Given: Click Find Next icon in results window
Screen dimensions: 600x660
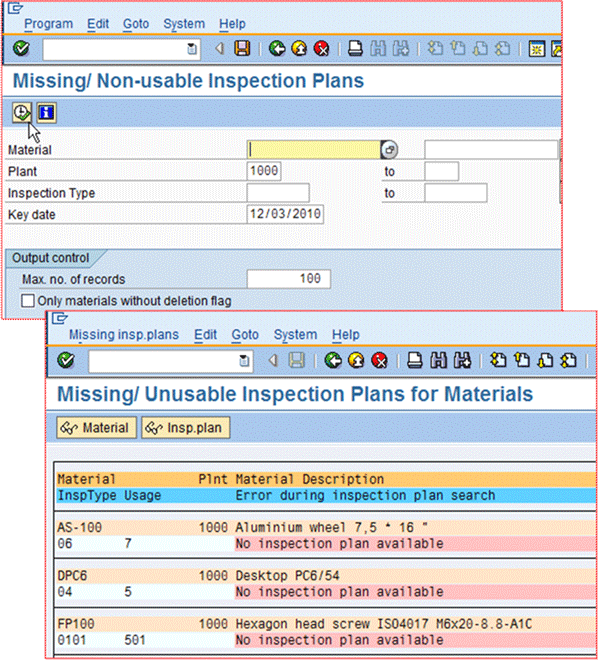Looking at the screenshot, I should (x=462, y=361).
